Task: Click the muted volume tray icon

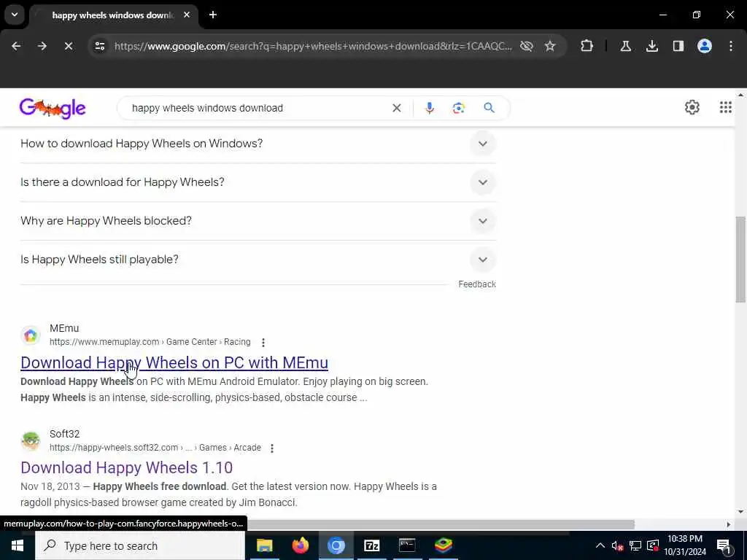Action: (x=617, y=545)
